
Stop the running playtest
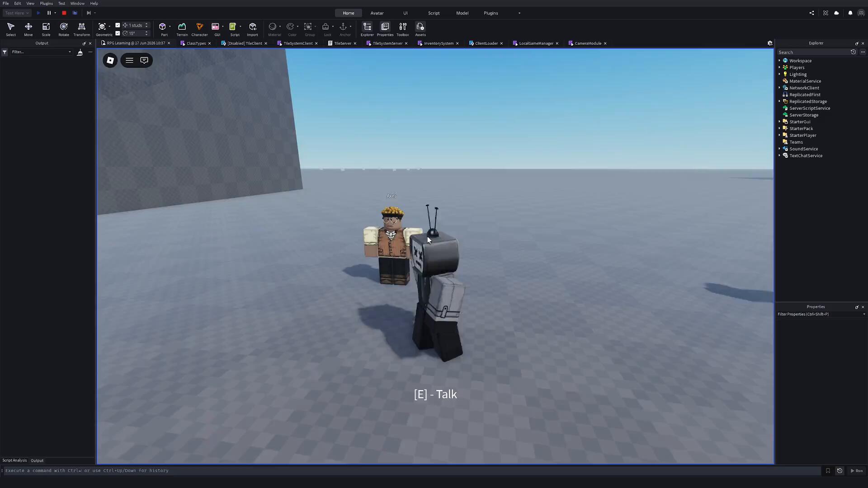64,13
